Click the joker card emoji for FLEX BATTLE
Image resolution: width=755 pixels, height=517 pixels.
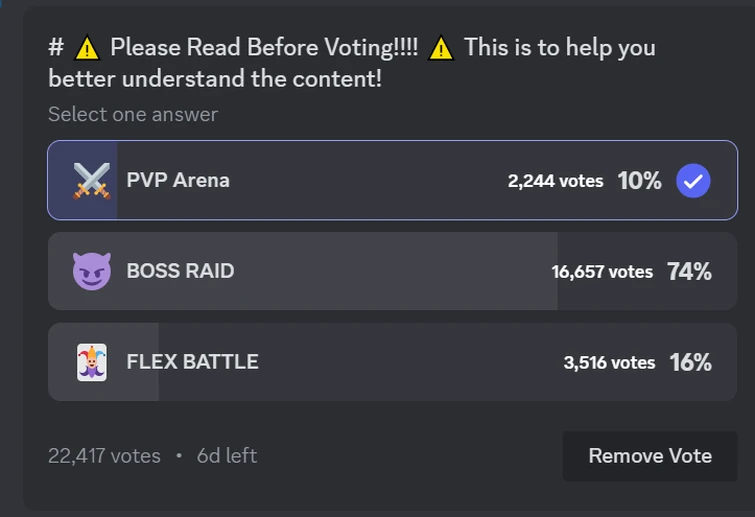coord(91,362)
